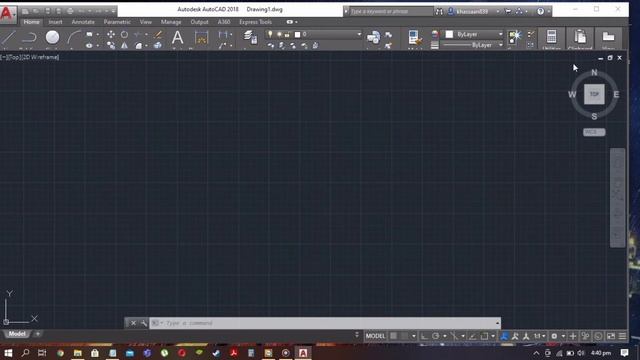Choose the Move tool icon

(111, 35)
